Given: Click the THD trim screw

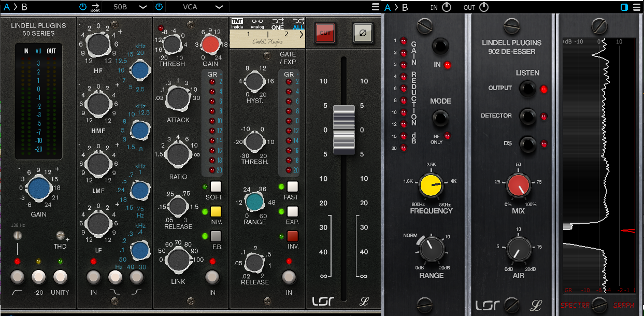Looking at the screenshot, I should [x=61, y=236].
